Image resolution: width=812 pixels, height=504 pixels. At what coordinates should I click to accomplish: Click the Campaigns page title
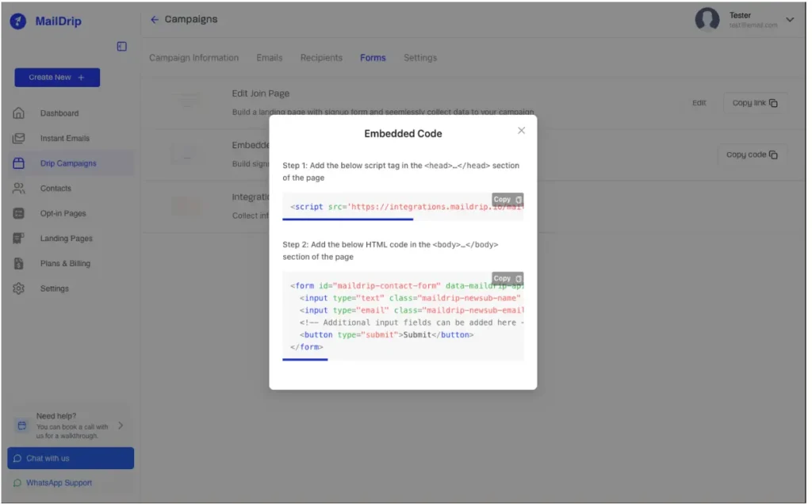coord(191,19)
